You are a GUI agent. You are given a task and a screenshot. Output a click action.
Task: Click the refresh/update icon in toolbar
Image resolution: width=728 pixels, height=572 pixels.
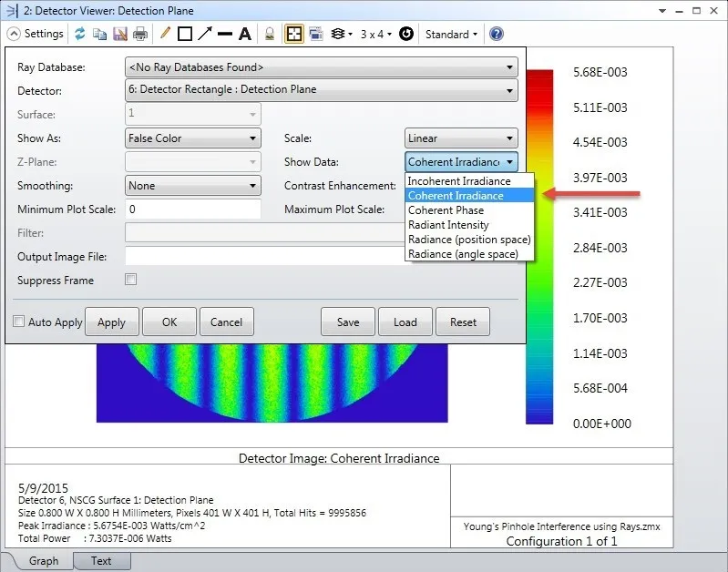(80, 34)
